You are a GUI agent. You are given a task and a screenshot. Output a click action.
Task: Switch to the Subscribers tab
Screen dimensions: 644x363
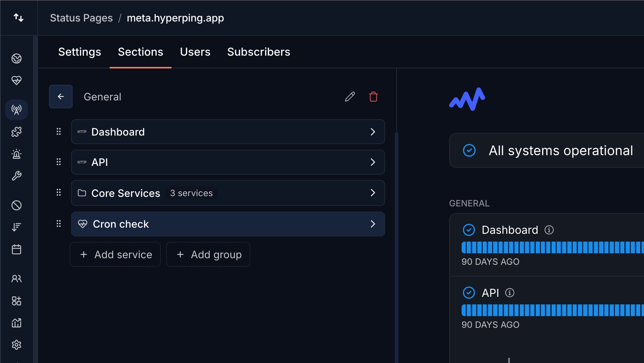[x=258, y=52]
